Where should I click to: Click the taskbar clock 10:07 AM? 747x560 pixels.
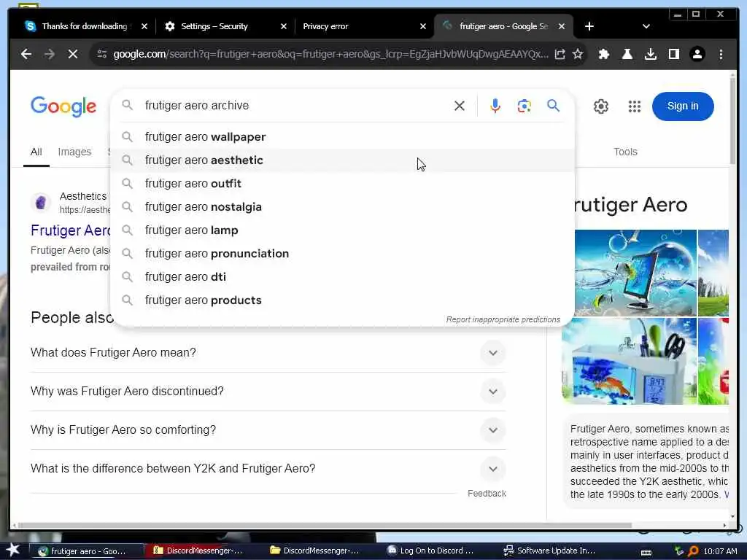coord(720,551)
